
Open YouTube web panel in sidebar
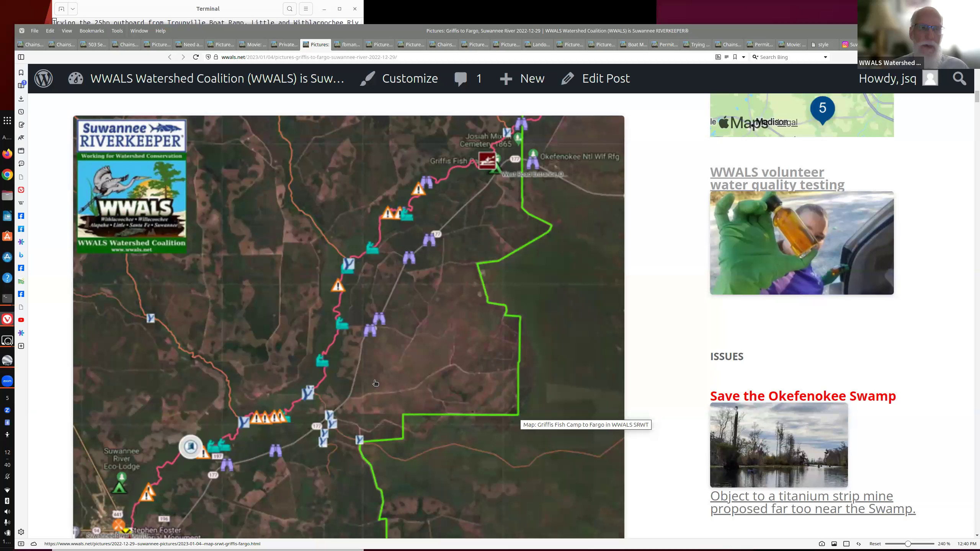[21, 320]
